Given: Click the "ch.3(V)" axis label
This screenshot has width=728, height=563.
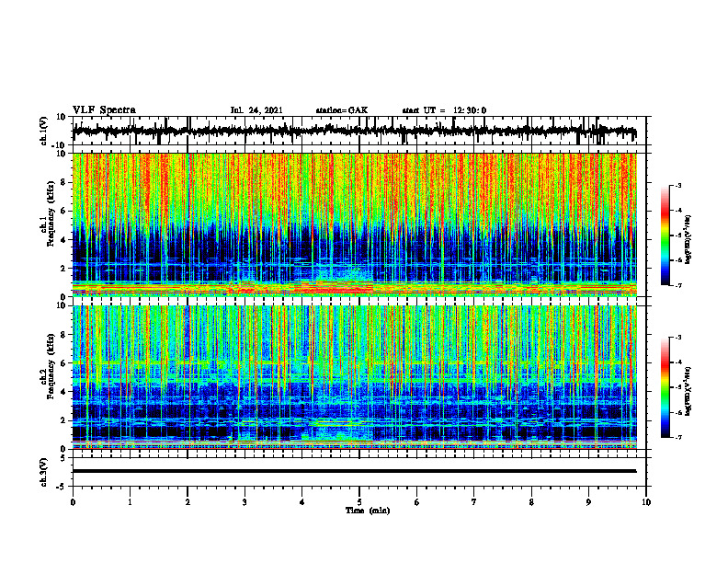Looking at the screenshot, I should point(44,472).
